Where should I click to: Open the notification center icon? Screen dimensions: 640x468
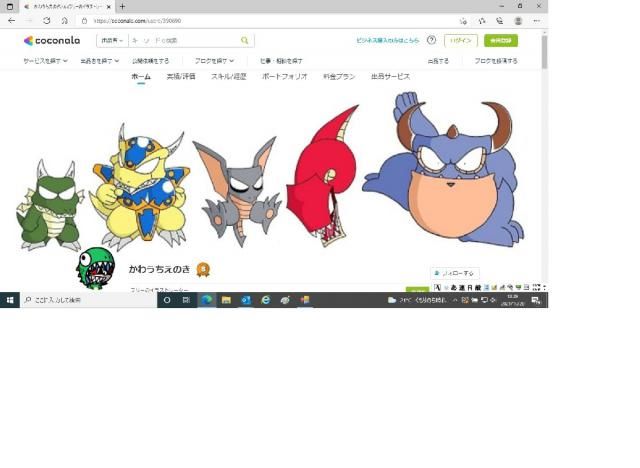click(x=536, y=301)
